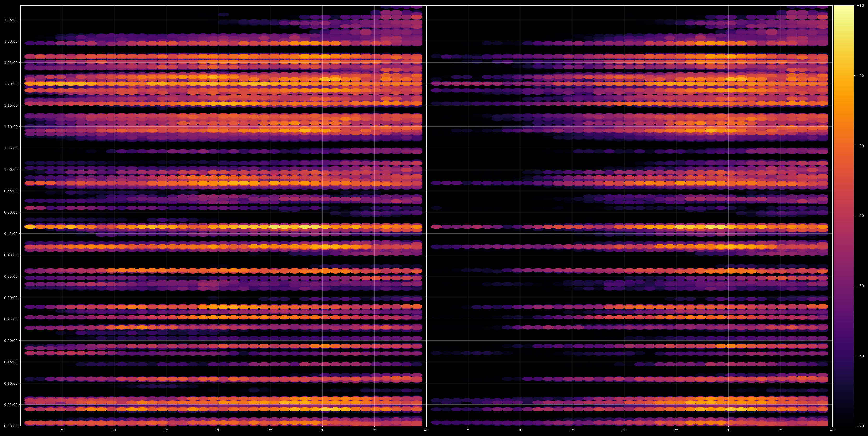Pick the 1:10:00 tick label

tap(11, 126)
